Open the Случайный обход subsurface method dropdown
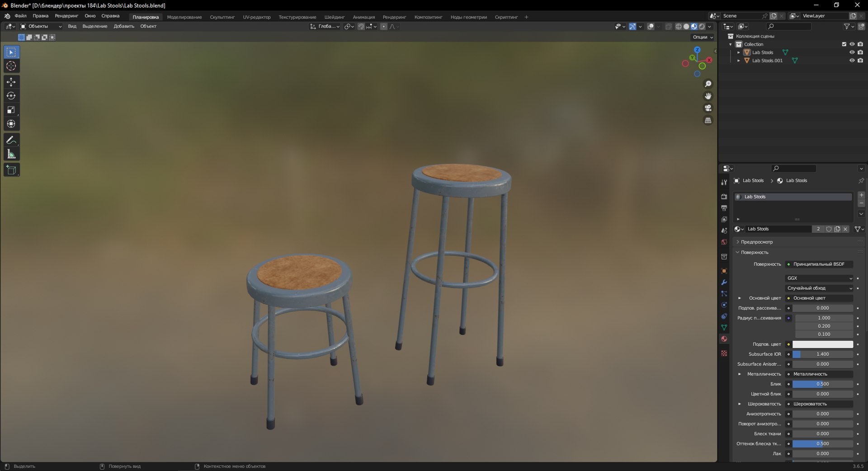This screenshot has height=471, width=868. coord(819,288)
